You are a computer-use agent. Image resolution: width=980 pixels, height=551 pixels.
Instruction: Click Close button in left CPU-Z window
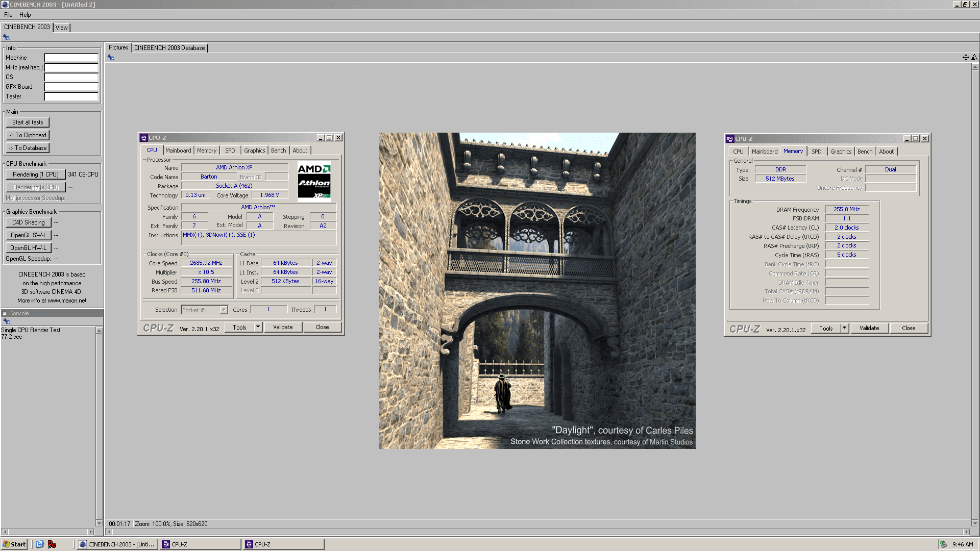point(323,327)
